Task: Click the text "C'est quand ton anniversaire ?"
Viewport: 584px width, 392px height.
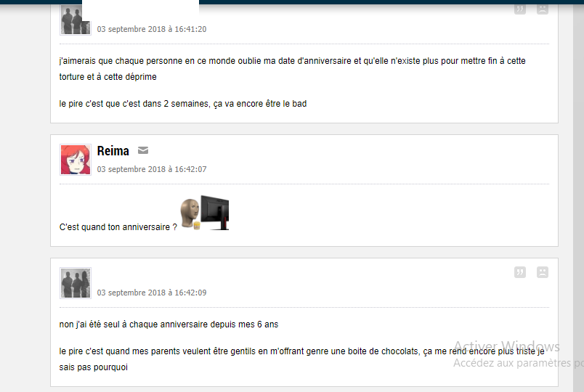Action: click(x=118, y=227)
